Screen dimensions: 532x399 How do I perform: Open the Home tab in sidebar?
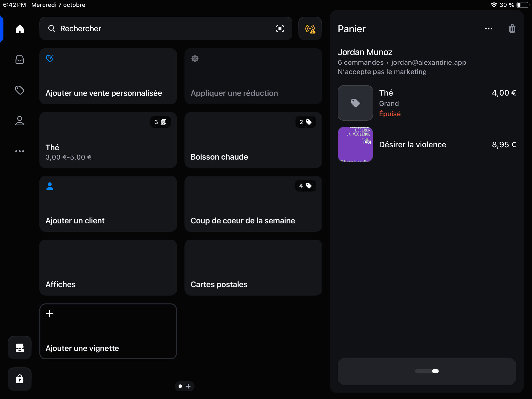coord(20,29)
